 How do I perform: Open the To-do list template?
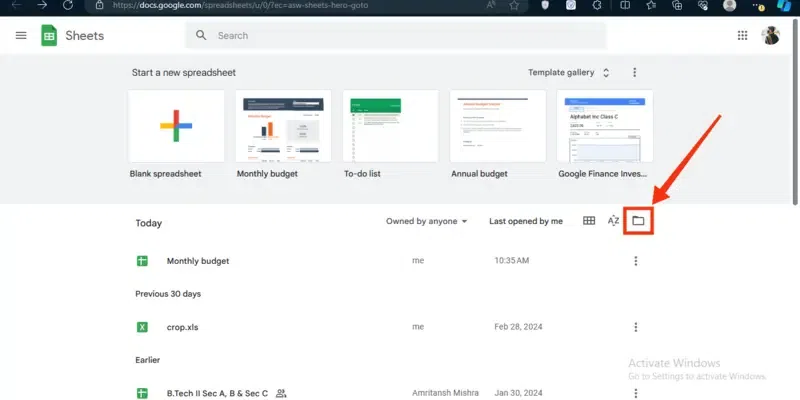pyautogui.click(x=390, y=126)
